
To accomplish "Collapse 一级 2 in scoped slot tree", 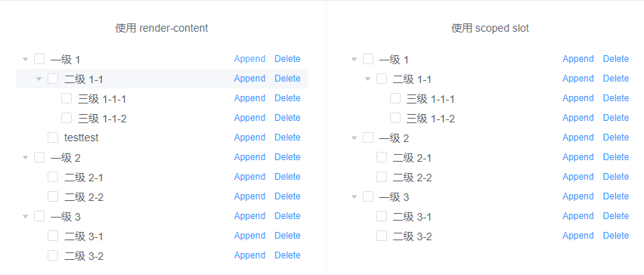I will pyautogui.click(x=354, y=138).
